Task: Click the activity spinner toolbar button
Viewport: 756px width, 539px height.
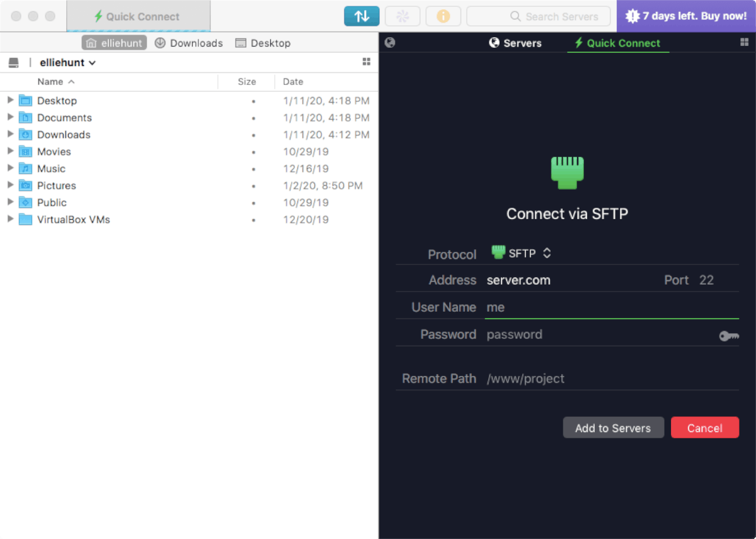Action: point(403,16)
